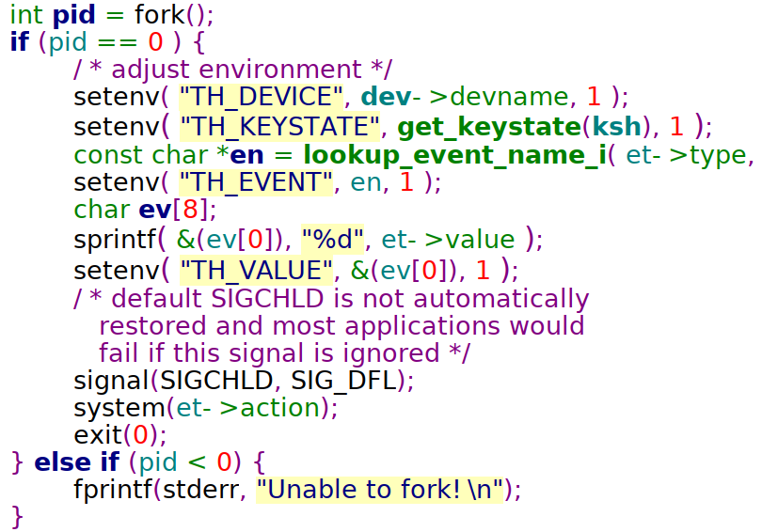Click the "%d" format string

(x=332, y=240)
